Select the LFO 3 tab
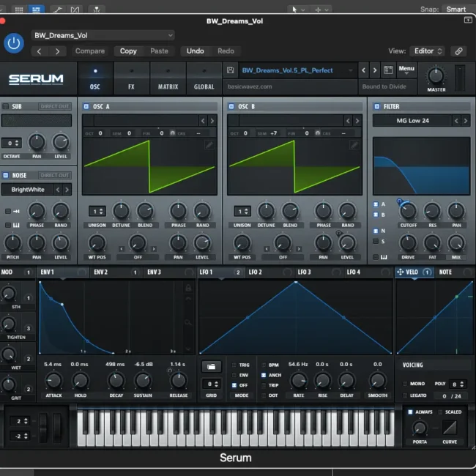The width and height of the screenshot is (476, 476). click(x=304, y=272)
